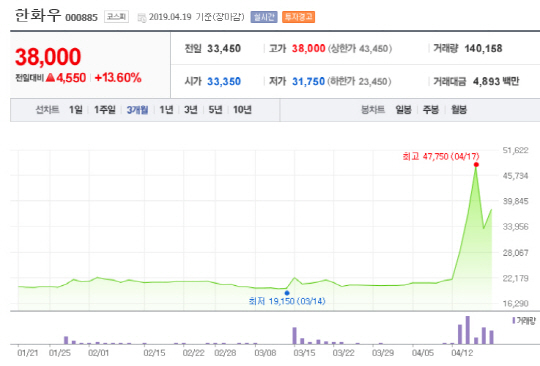
Task: Click the 거래량 value 140,158
Action: pyautogui.click(x=483, y=49)
